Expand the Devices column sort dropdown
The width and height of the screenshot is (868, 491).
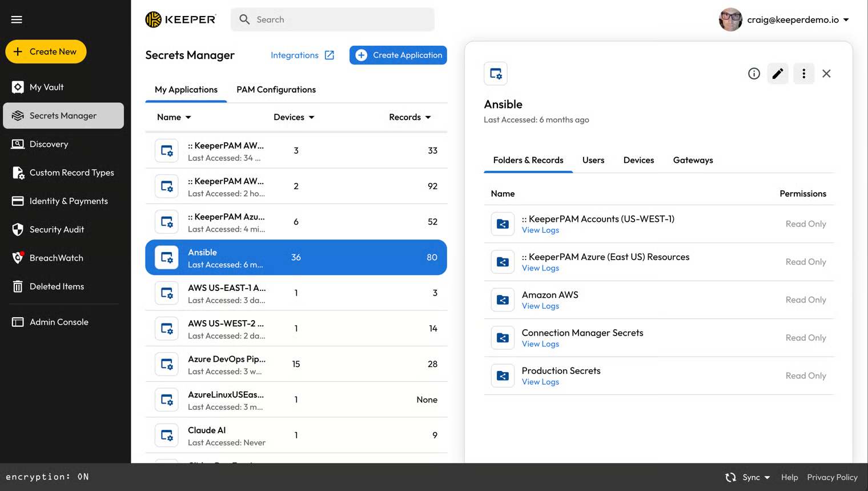[294, 117]
